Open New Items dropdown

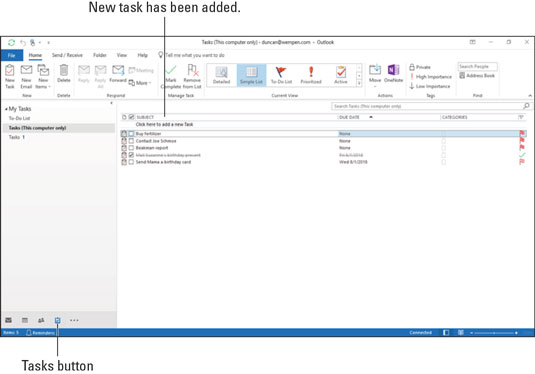pos(43,76)
